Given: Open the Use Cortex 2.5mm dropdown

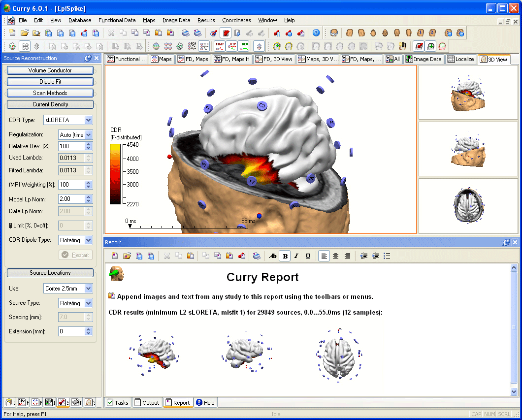Looking at the screenshot, I should click(x=88, y=289).
